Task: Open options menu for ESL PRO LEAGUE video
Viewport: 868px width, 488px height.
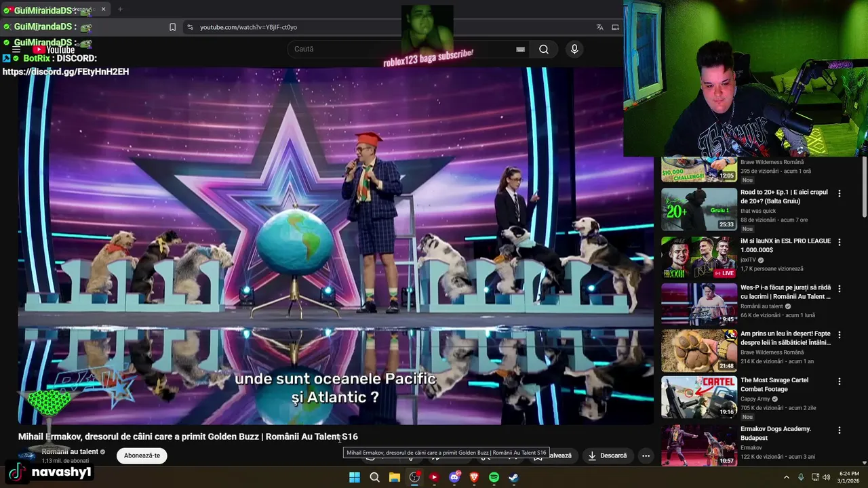Action: [x=839, y=242]
